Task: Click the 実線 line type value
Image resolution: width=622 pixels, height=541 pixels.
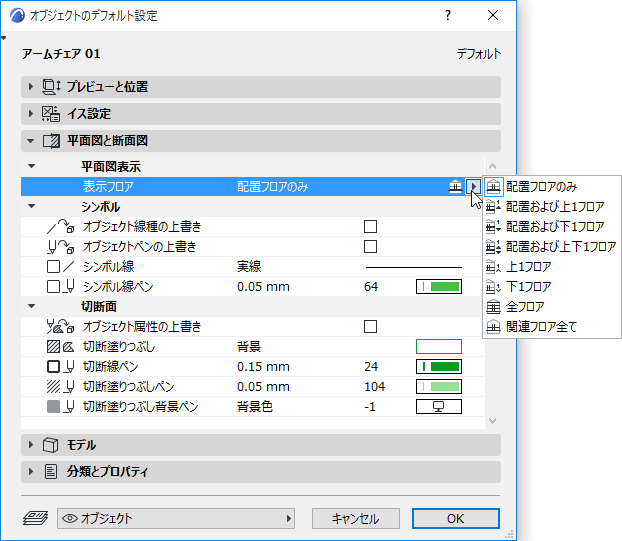Action: [x=249, y=267]
